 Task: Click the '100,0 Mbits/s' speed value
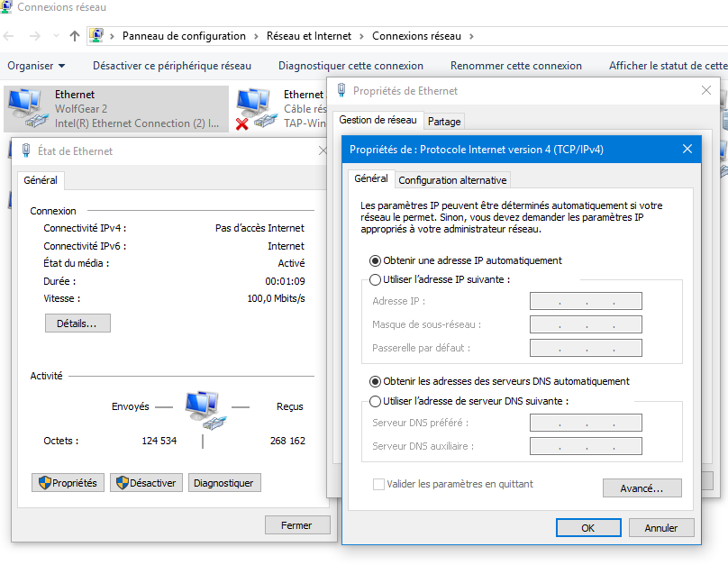click(x=277, y=298)
